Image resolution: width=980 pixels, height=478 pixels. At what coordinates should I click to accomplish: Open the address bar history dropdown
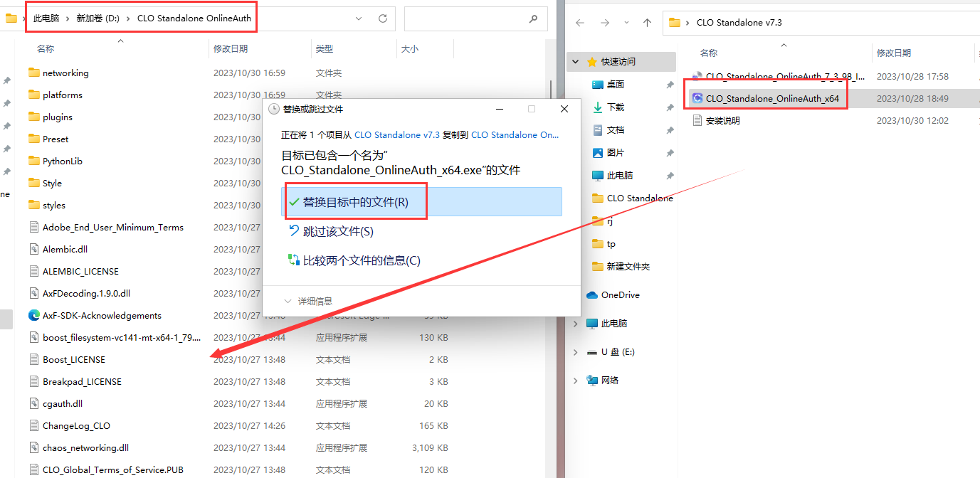tap(359, 18)
